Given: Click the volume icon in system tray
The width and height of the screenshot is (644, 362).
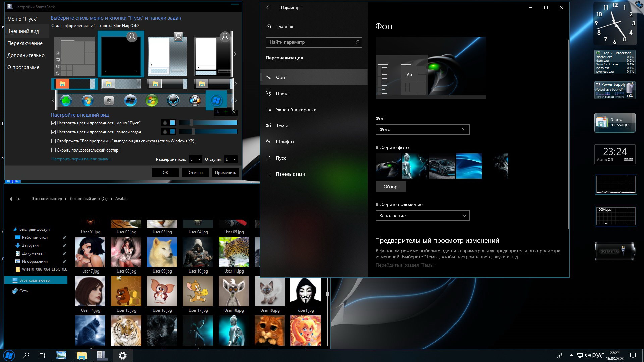Looking at the screenshot, I should 588,356.
